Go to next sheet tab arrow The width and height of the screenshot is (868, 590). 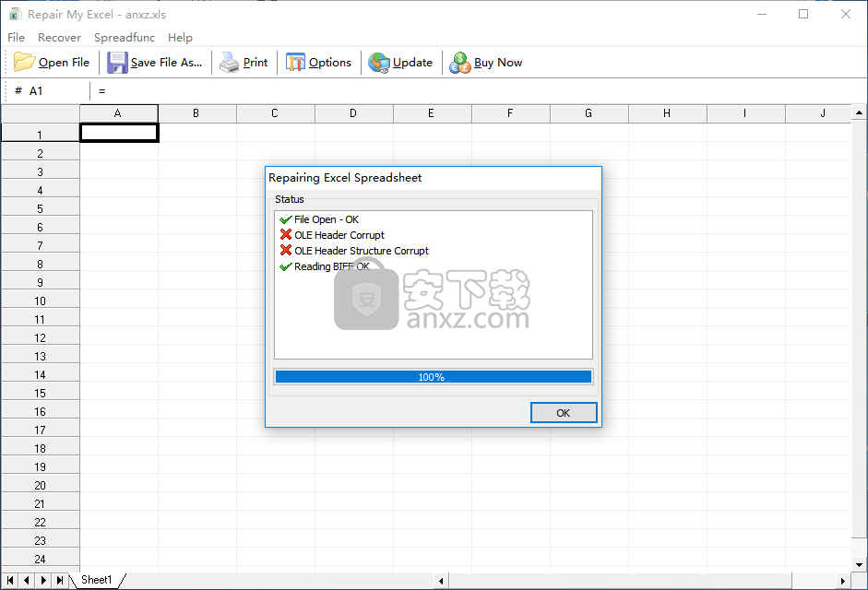pyautogui.click(x=43, y=580)
